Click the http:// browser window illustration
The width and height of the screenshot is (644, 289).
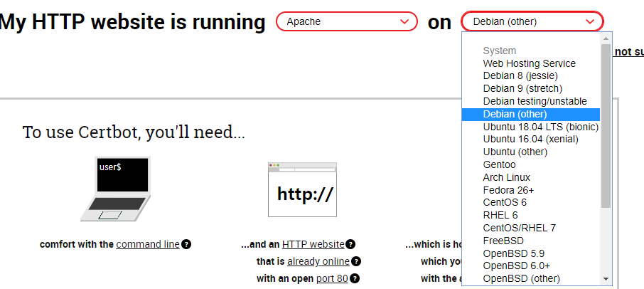(302, 189)
